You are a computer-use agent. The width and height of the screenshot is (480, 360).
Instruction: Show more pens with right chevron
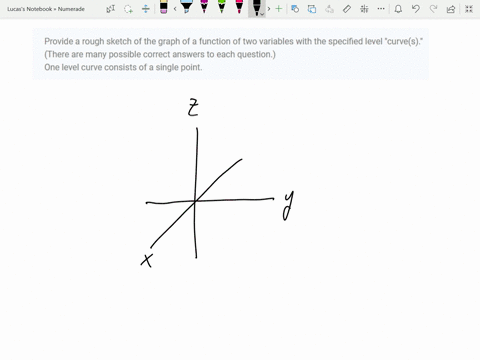269,9
